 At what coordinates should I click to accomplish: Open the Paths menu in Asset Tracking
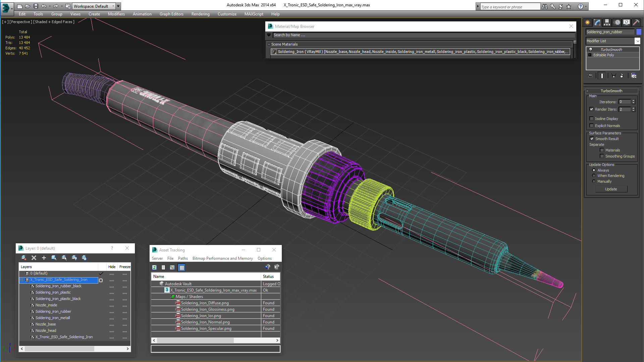[x=183, y=258]
